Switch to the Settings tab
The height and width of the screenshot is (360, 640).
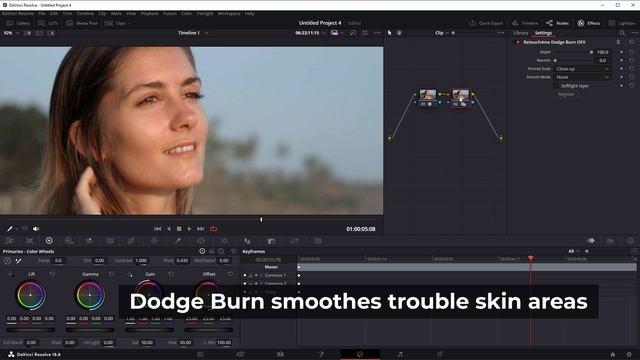click(543, 33)
